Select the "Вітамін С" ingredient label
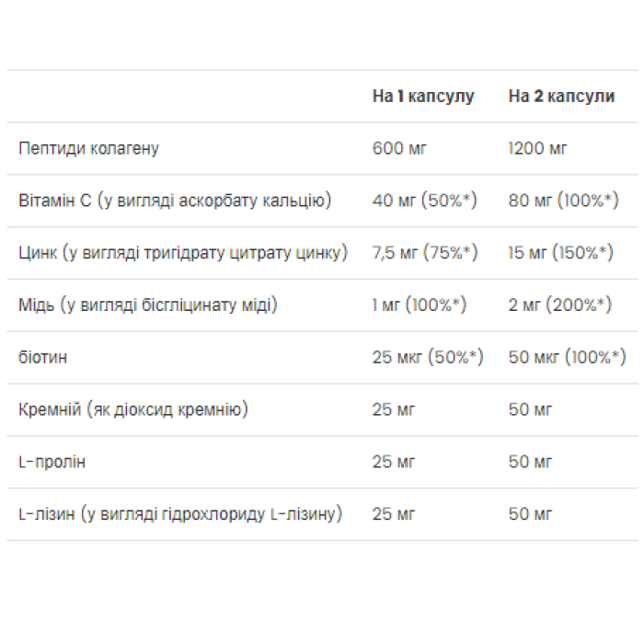The height and width of the screenshot is (644, 644). pyautogui.click(x=175, y=201)
